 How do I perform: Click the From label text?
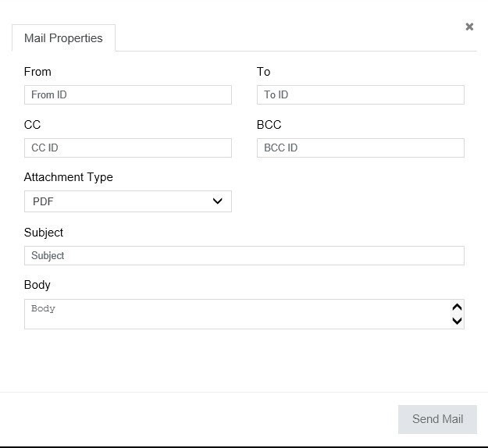(37, 72)
